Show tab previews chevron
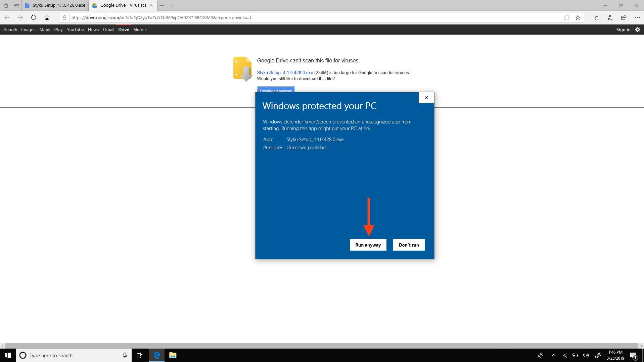The height and width of the screenshot is (362, 644). click(x=173, y=5)
